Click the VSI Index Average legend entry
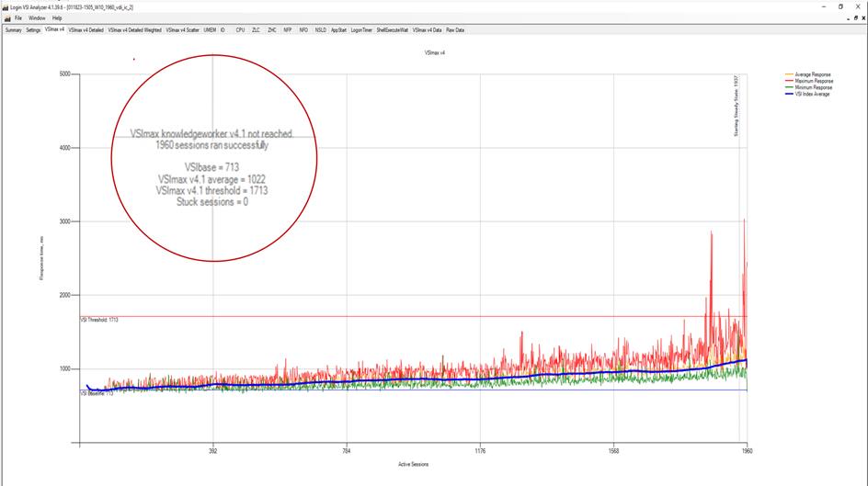The width and height of the screenshot is (868, 486). pyautogui.click(x=809, y=94)
